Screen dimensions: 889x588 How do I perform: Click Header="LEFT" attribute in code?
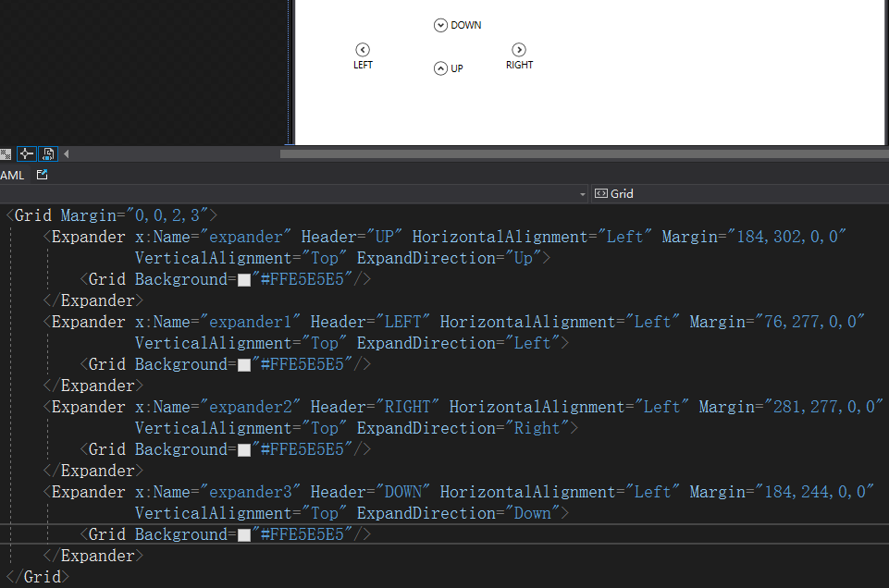coord(370,322)
